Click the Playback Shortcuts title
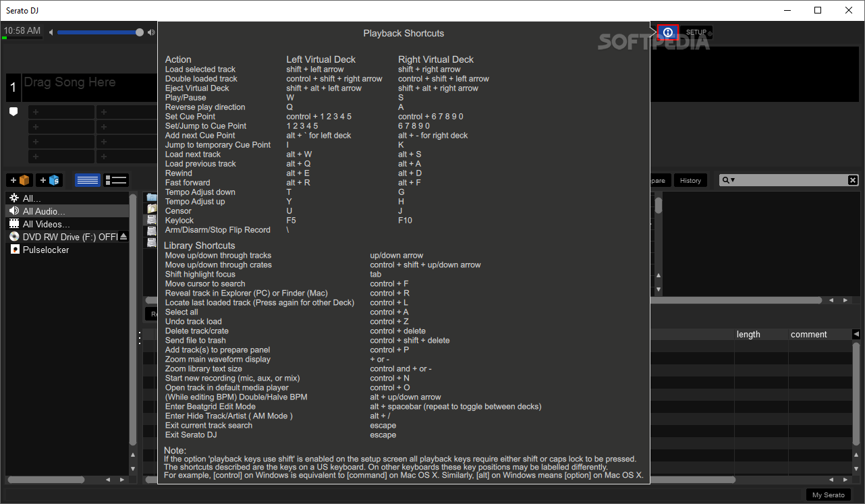The width and height of the screenshot is (865, 504). [403, 33]
